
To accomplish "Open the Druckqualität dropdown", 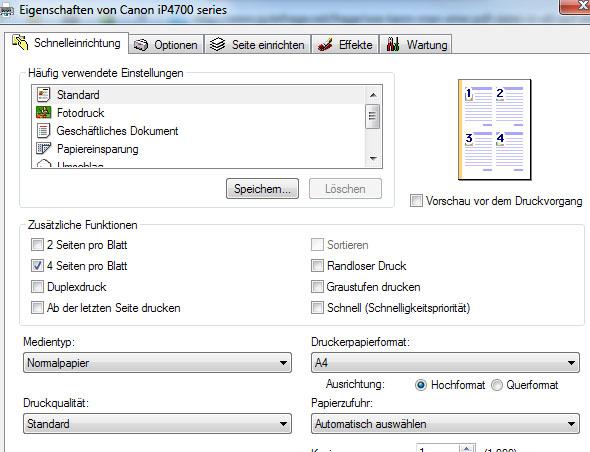I will coord(157,424).
